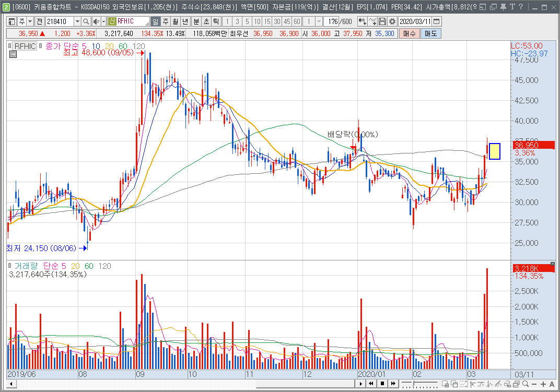Click the stock search magnifier icon

(x=86, y=22)
